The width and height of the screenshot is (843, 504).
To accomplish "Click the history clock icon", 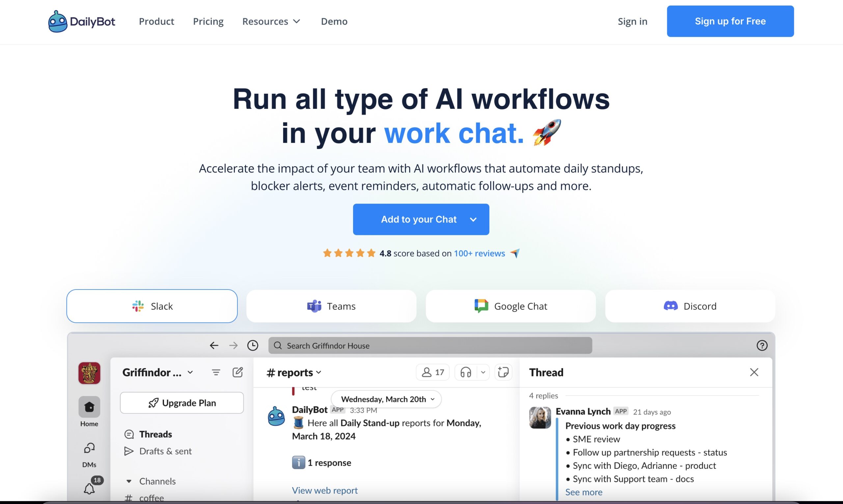I will 253,345.
